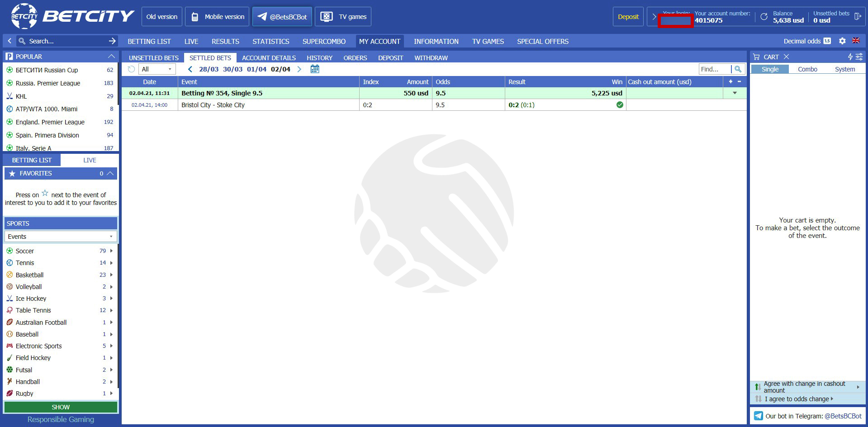Open the All bets filter dropdown

(x=157, y=69)
